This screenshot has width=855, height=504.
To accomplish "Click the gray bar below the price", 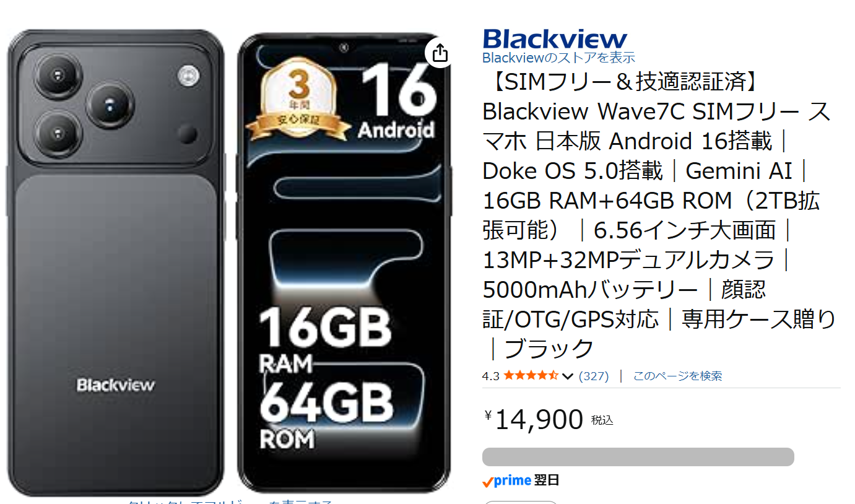I will 638,457.
